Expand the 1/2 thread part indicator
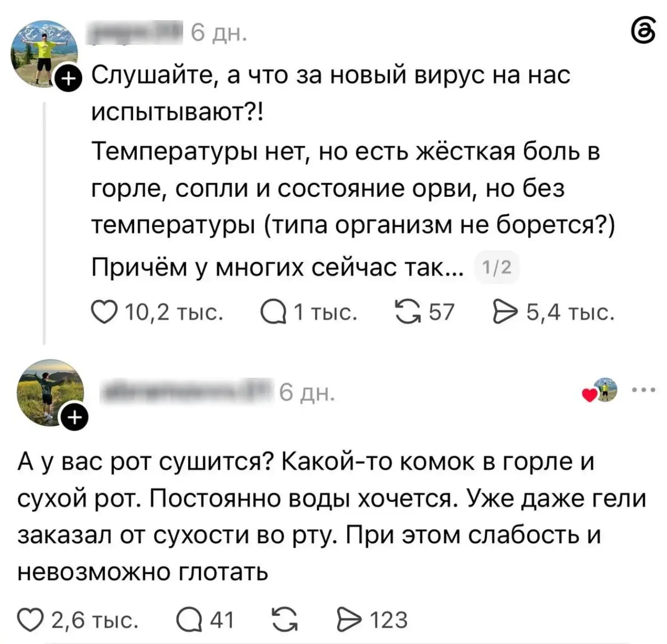 (x=497, y=267)
